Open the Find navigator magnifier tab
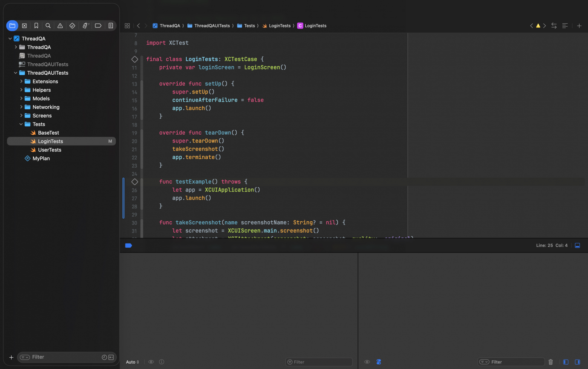Viewport: 588px width, 369px height. 48,26
